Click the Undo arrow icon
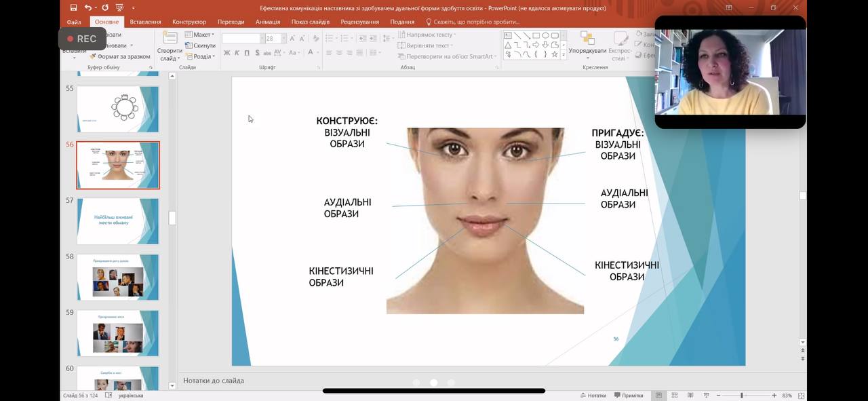 [89, 8]
